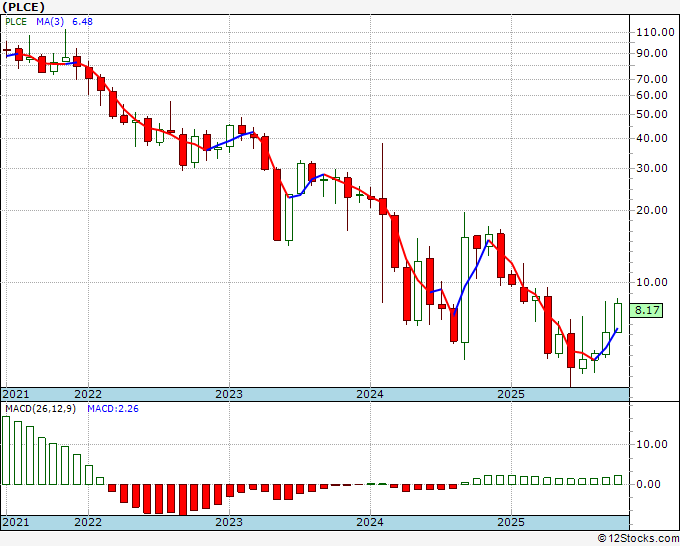
Task: Click the 0.00 MACD axis label
Action: (x=648, y=484)
